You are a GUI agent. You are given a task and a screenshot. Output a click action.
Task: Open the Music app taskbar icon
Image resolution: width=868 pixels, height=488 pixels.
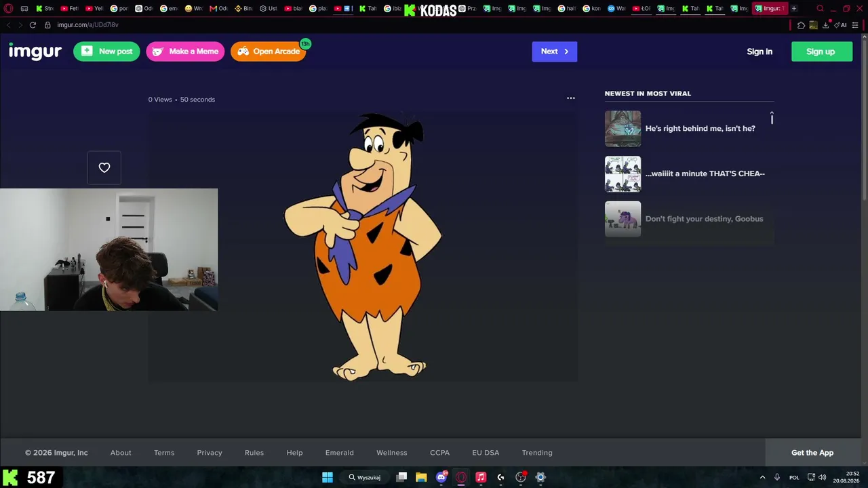pos(481,477)
